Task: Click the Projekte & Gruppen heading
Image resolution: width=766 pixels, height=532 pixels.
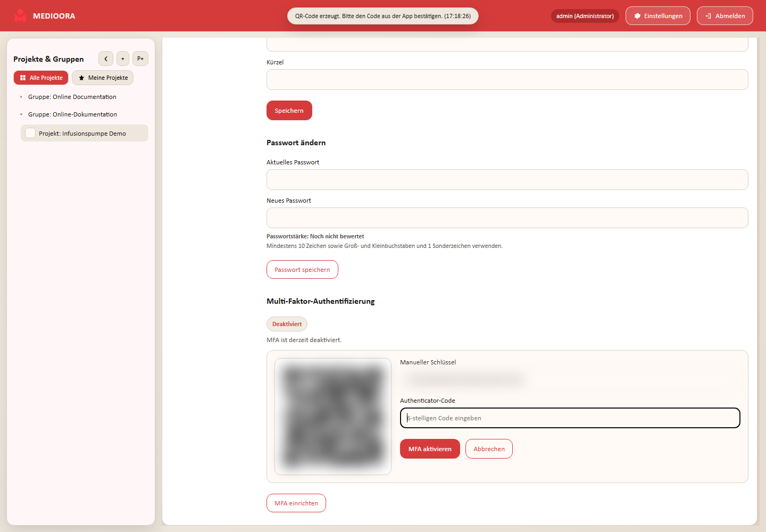Action: pyautogui.click(x=48, y=59)
